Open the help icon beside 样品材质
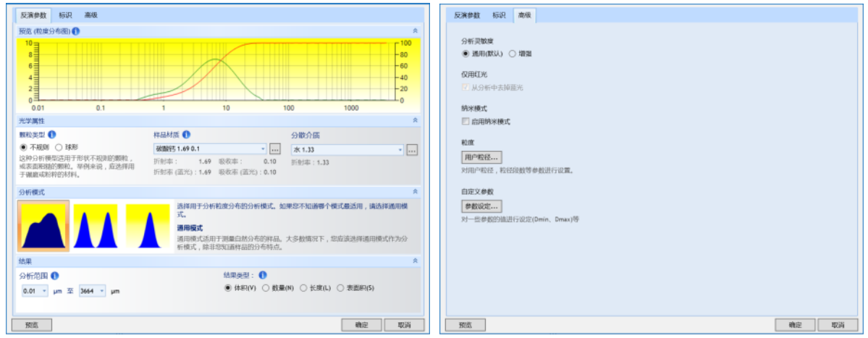The height and width of the screenshot is (338, 868). coord(187,135)
